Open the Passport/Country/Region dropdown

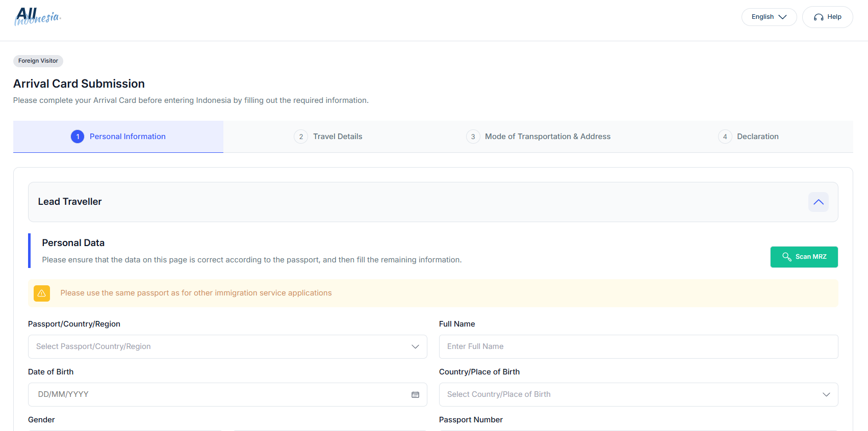(x=227, y=346)
